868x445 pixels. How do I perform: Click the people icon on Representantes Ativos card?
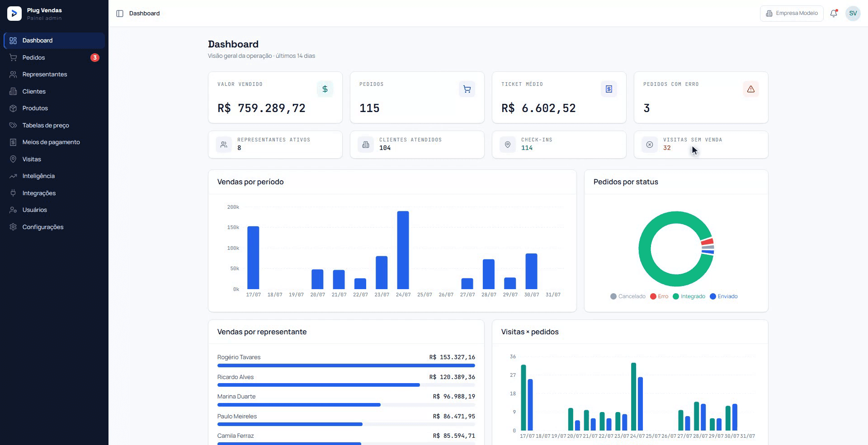224,145
